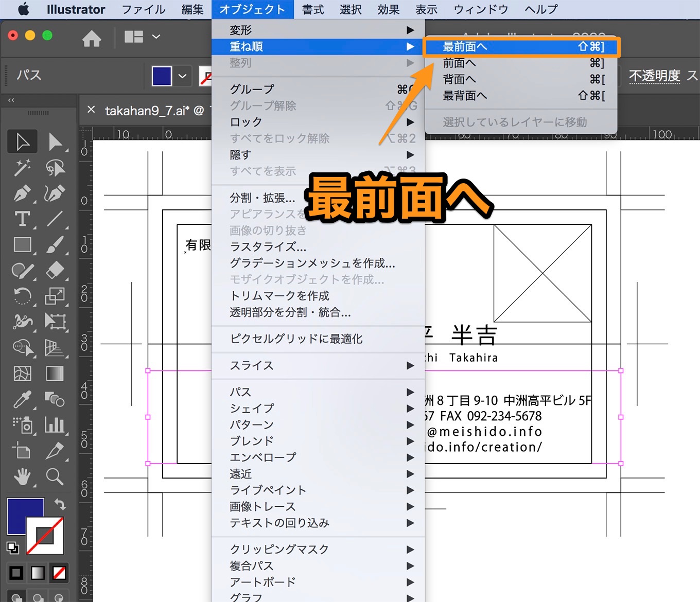Collapse the tools panel with double arrows
Screen dimensions: 700x602
point(11,100)
